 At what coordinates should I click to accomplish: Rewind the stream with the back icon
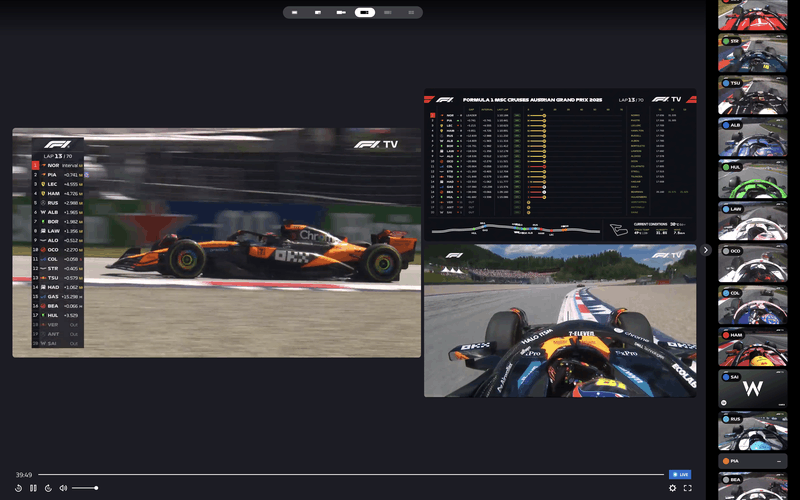tap(18, 488)
